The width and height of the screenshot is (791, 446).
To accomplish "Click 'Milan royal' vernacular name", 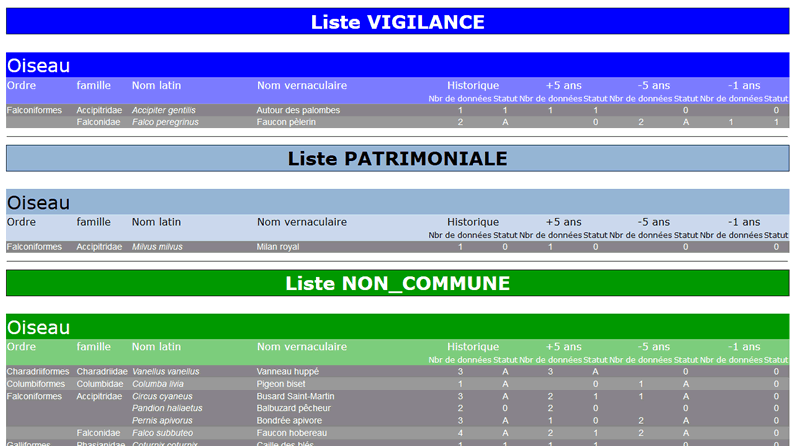I will (x=277, y=247).
